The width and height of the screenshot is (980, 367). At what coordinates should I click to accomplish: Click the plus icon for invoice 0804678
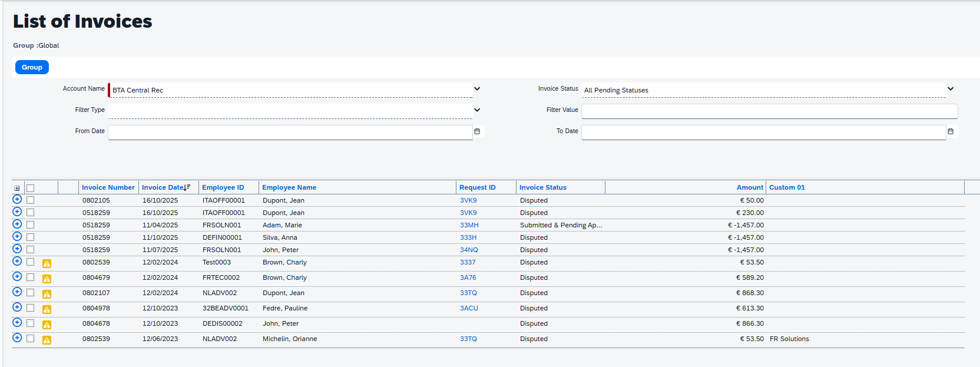click(x=17, y=322)
